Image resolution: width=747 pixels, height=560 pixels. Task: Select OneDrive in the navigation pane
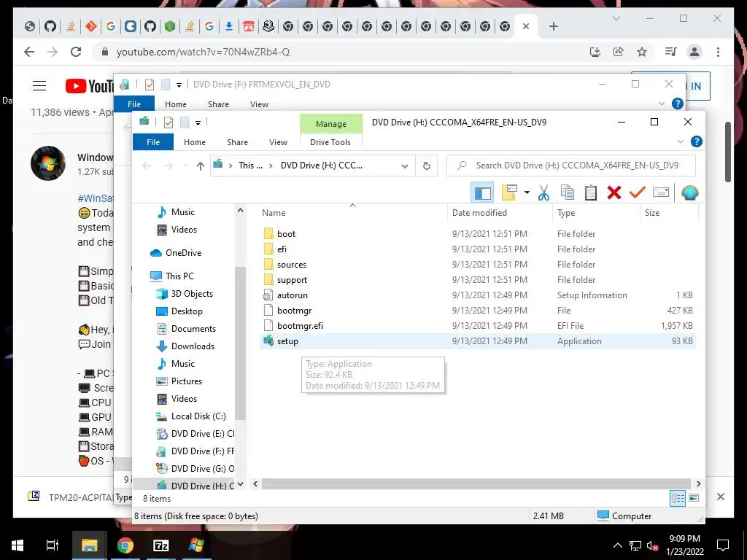(183, 253)
